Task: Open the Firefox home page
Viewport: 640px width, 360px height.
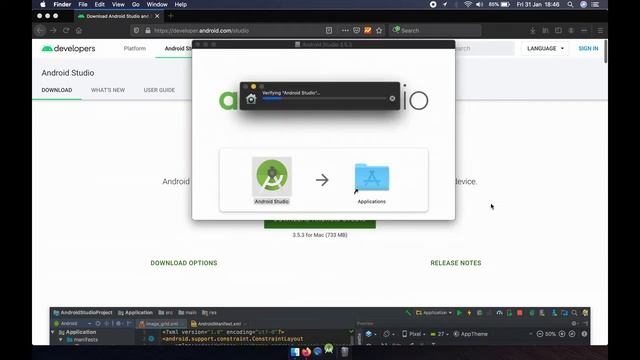Action: pos(79,30)
